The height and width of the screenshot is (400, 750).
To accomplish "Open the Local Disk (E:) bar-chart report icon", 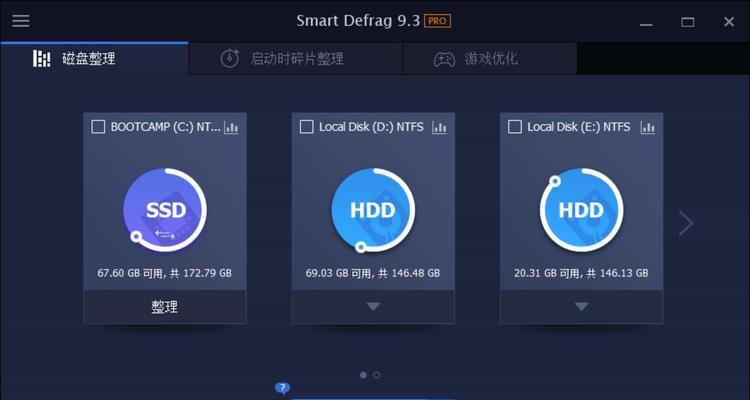I will click(x=648, y=127).
